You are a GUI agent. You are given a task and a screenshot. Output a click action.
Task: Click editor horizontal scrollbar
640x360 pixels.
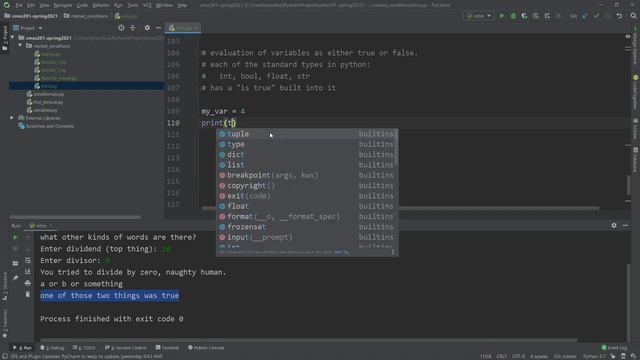(x=400, y=208)
